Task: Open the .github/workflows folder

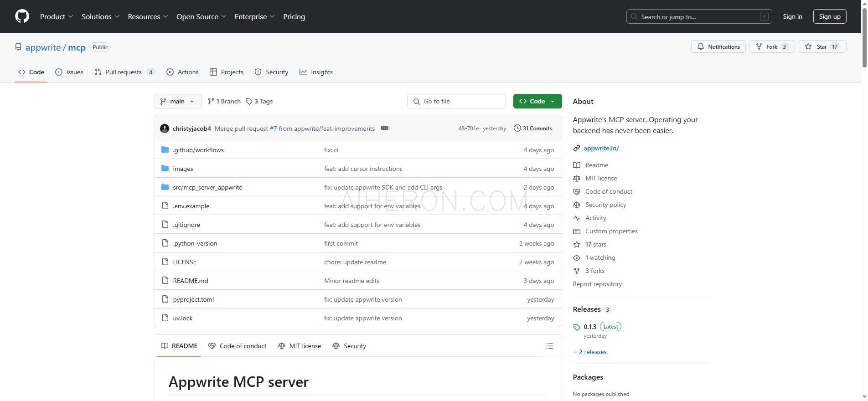Action: (x=198, y=150)
